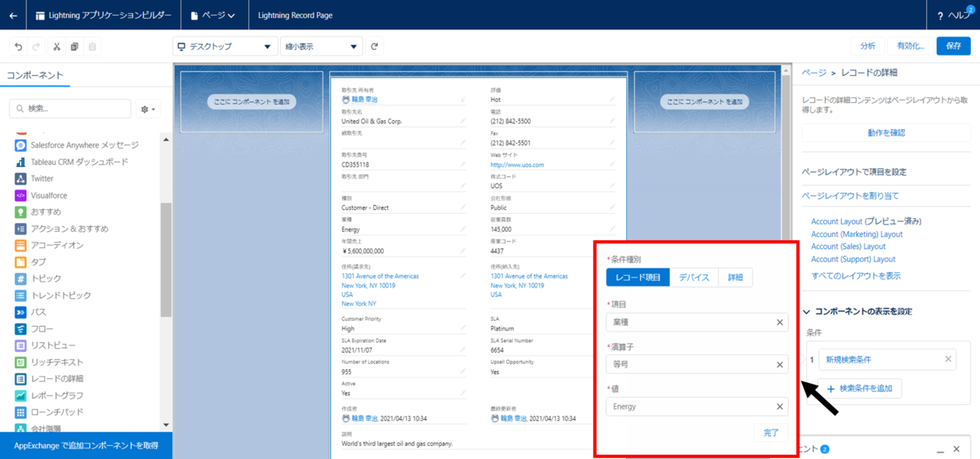Remove the 新規検索条件 filter
Viewport: 980px width, 459px height.
(948, 359)
